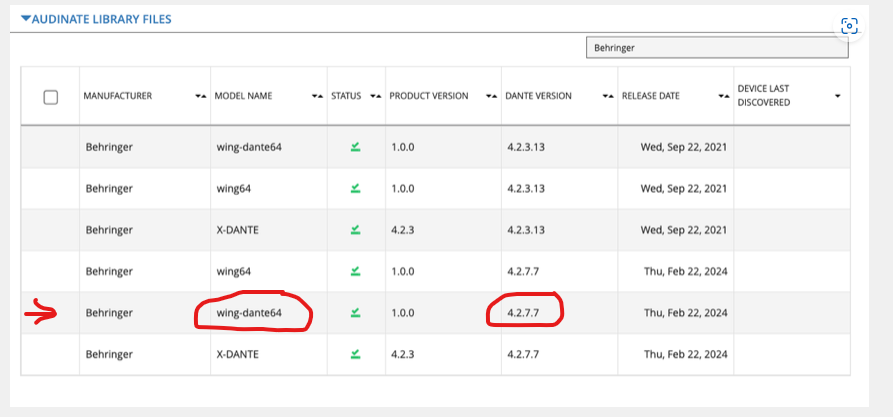Click Behringer manufacturer cell in last table row
Viewport: 893px width, 417px height.
coord(109,354)
